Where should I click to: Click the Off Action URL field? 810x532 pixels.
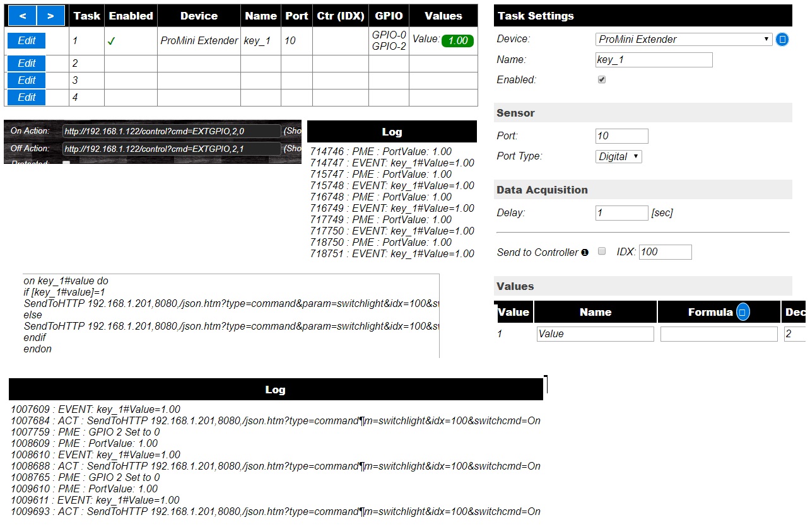(172, 149)
